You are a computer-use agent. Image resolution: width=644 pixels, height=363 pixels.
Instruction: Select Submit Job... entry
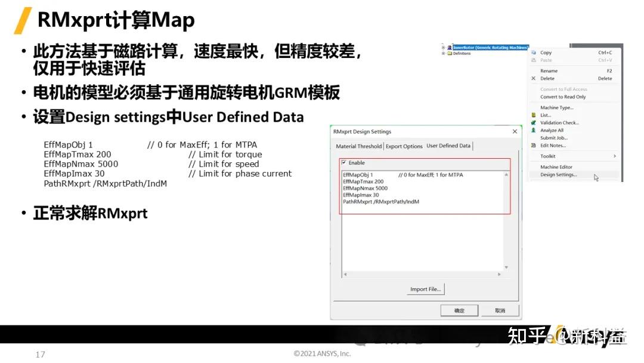pos(574,138)
